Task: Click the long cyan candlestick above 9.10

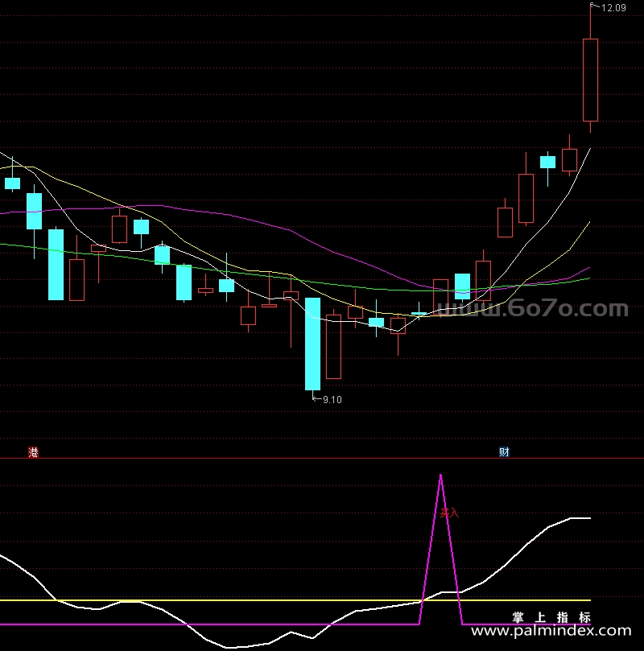Action: tap(312, 344)
